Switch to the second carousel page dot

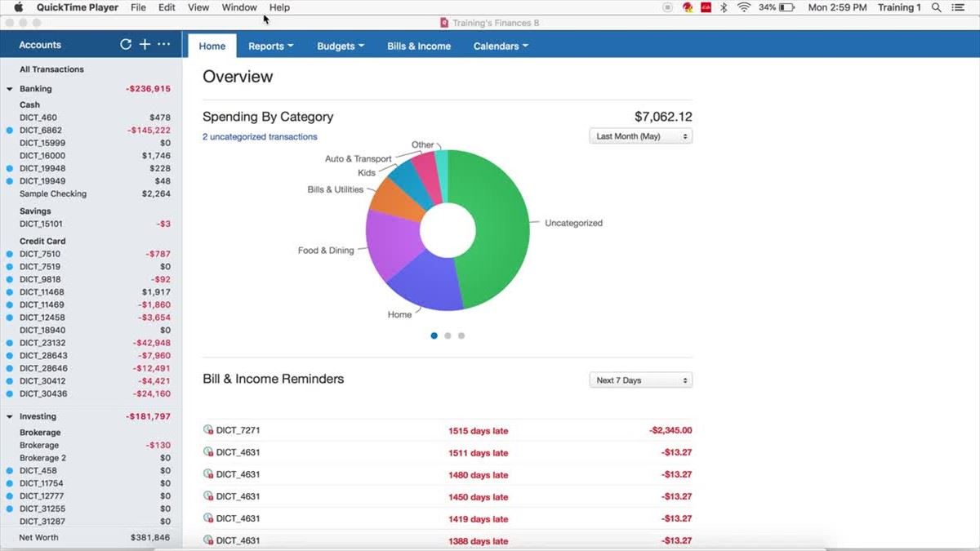click(448, 335)
